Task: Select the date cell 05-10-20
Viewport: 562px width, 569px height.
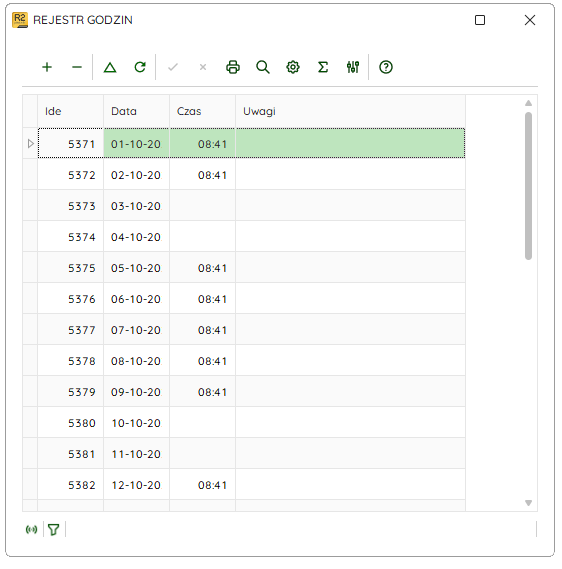Action: click(136, 268)
